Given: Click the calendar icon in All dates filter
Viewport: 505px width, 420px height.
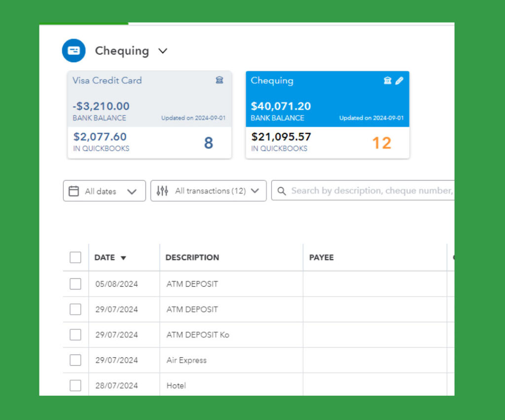Looking at the screenshot, I should click(x=73, y=191).
